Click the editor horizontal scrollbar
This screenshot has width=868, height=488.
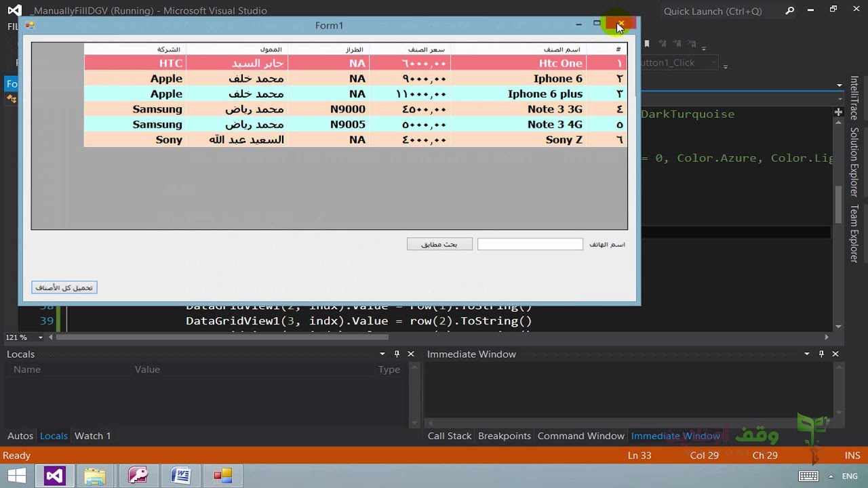[223, 337]
